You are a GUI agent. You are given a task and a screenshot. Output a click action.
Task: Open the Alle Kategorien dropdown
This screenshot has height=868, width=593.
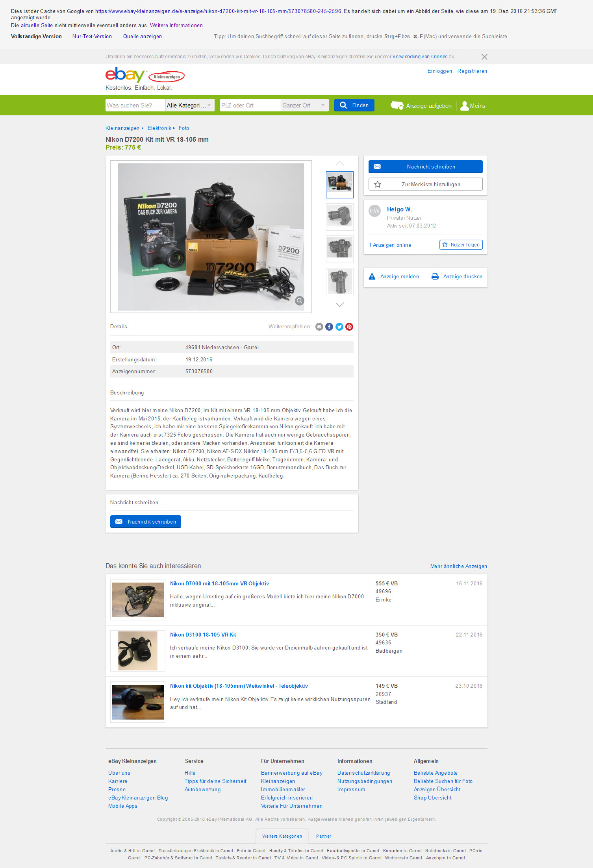pos(190,105)
